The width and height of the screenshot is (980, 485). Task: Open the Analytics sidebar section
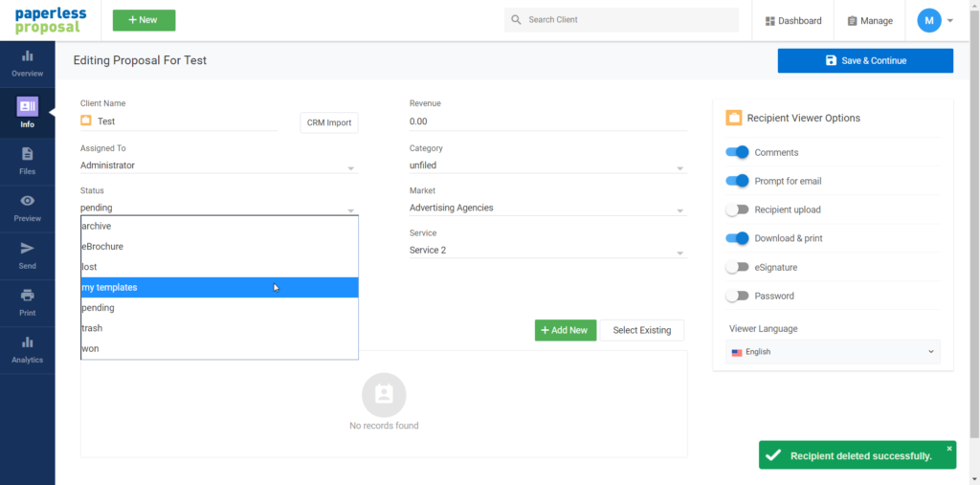coord(27,349)
